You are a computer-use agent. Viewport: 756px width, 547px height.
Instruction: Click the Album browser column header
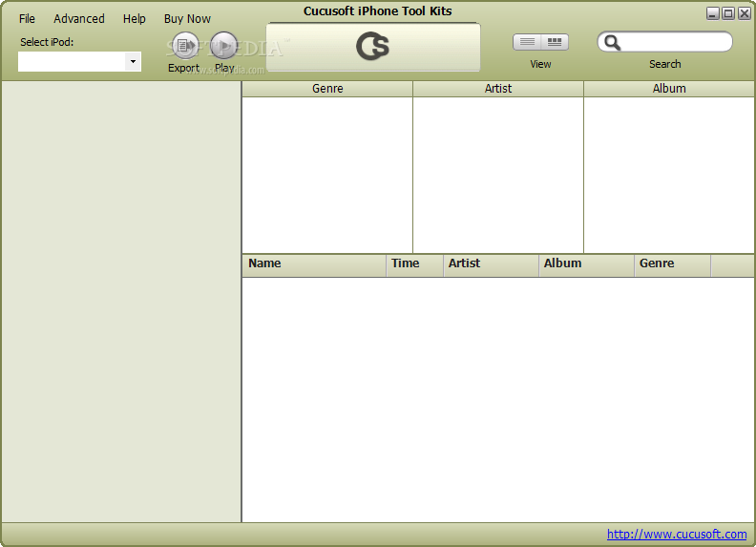(x=669, y=89)
